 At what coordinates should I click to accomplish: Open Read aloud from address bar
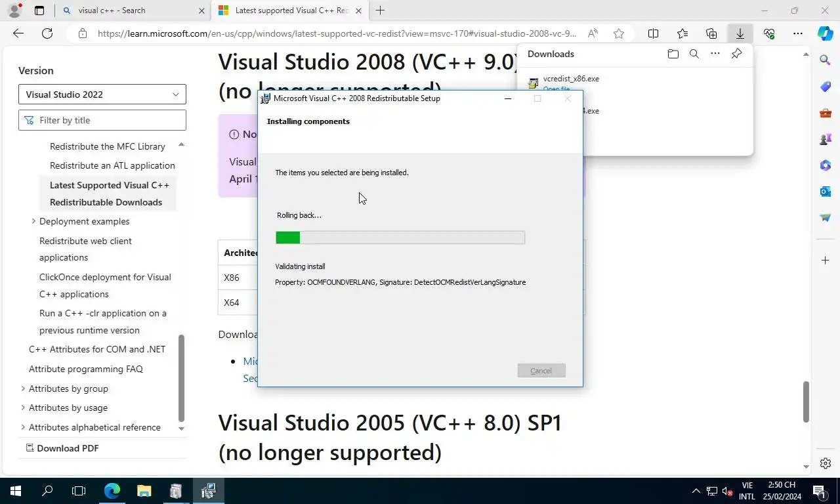click(x=593, y=33)
